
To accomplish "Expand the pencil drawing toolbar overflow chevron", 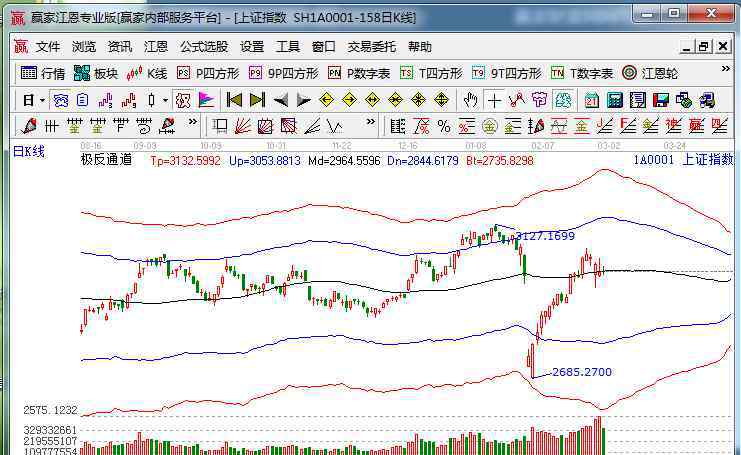I will coord(192,122).
